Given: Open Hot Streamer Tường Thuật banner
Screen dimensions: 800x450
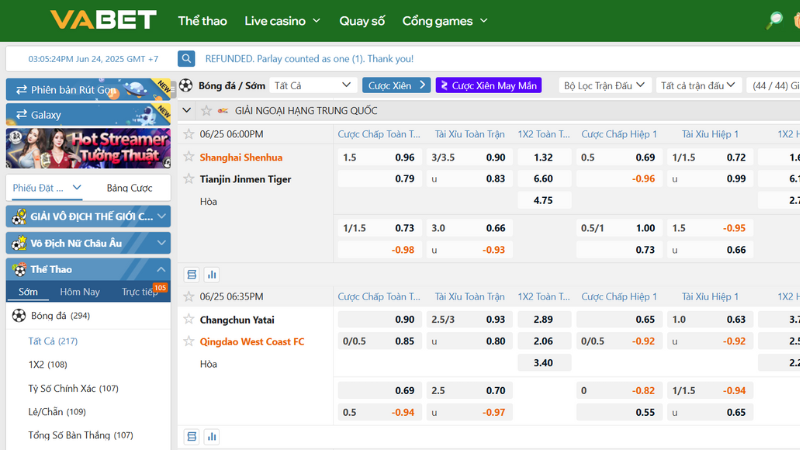Looking at the screenshot, I should 88,148.
